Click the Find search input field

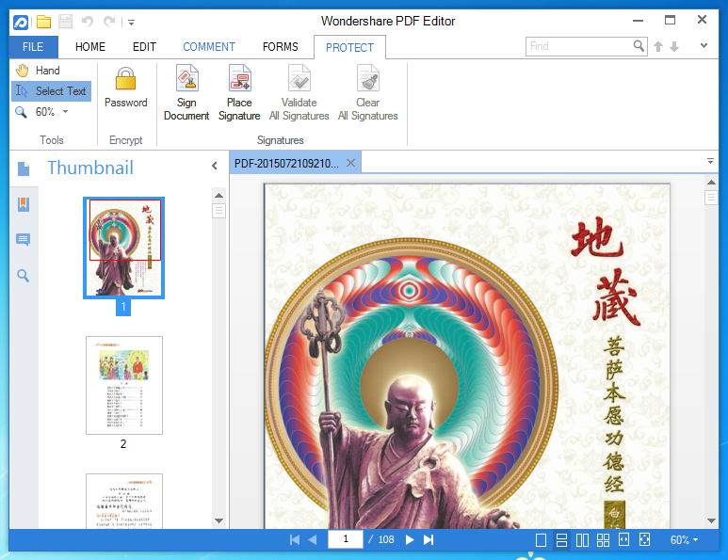tap(578, 46)
